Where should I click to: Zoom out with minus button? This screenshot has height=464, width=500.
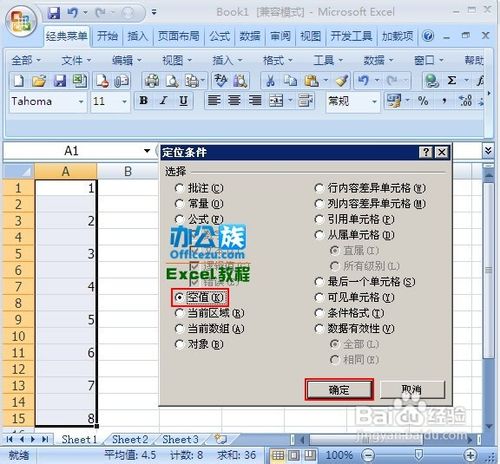click(x=368, y=455)
